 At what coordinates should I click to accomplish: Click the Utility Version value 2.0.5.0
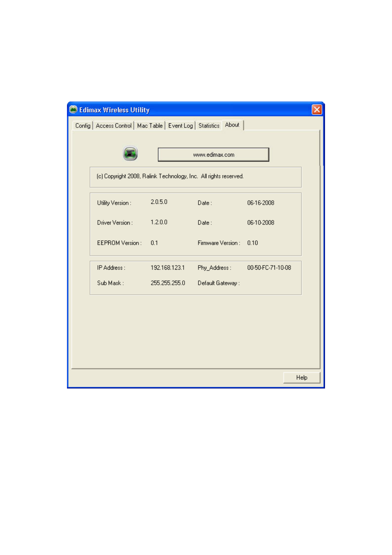(159, 202)
